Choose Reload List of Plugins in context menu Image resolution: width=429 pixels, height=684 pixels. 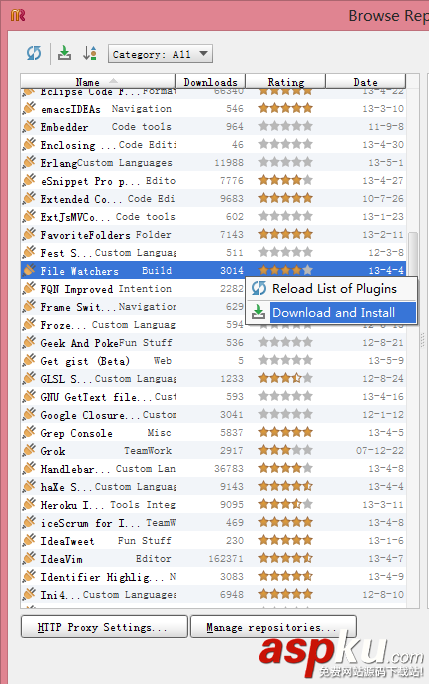331,289
